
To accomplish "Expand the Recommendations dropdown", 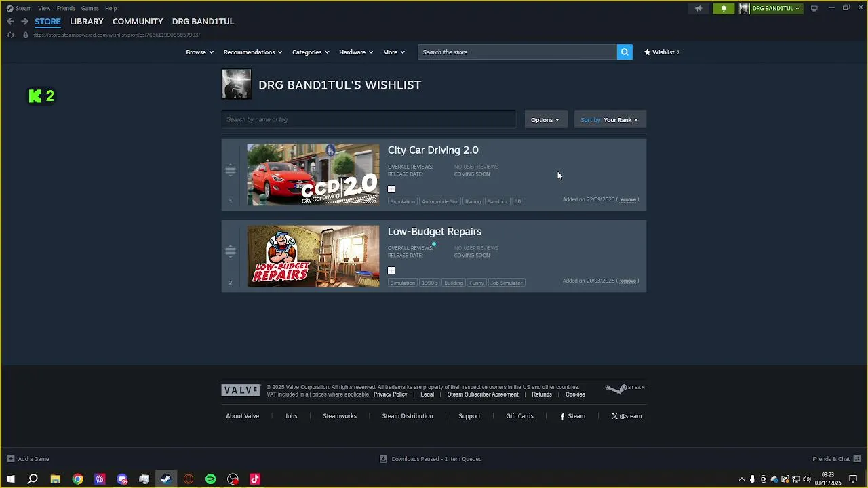I will click(253, 52).
